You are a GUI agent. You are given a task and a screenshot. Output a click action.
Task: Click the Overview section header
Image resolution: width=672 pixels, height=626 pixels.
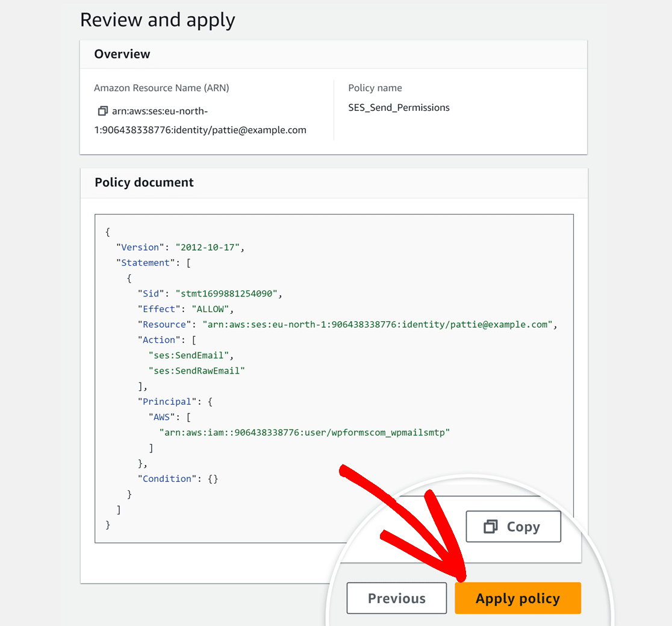(x=122, y=54)
